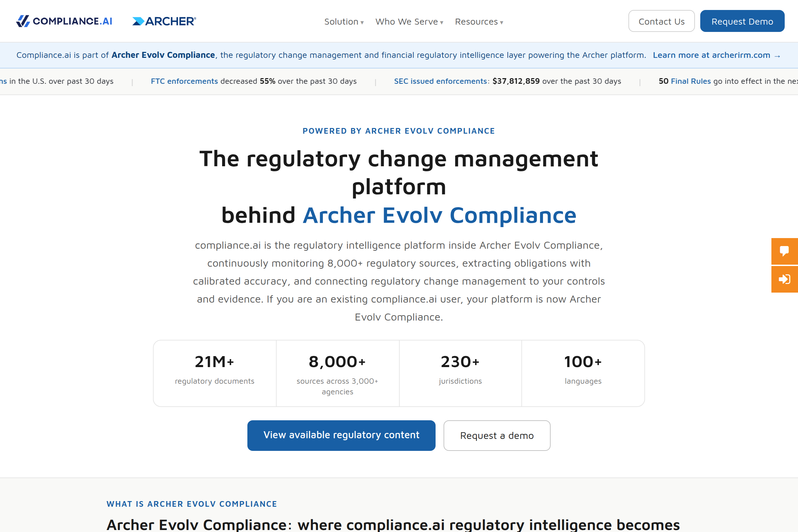Expand the Who We Serve menu
The width and height of the screenshot is (798, 532).
click(x=409, y=22)
